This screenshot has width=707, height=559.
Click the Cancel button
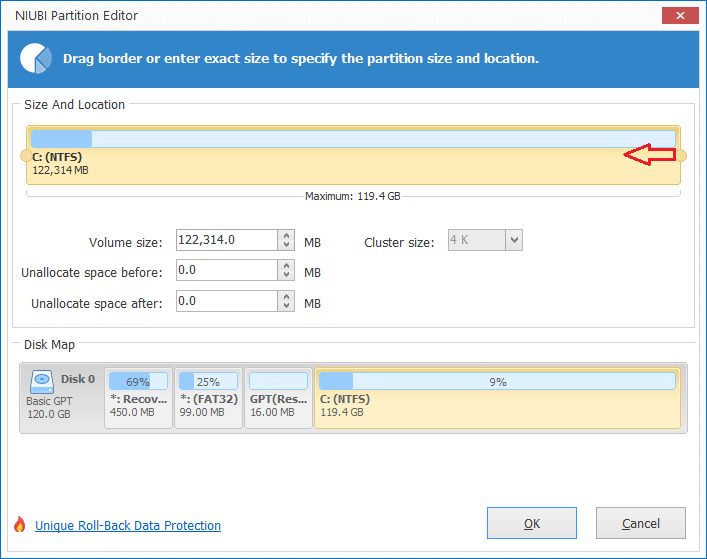pos(641,523)
